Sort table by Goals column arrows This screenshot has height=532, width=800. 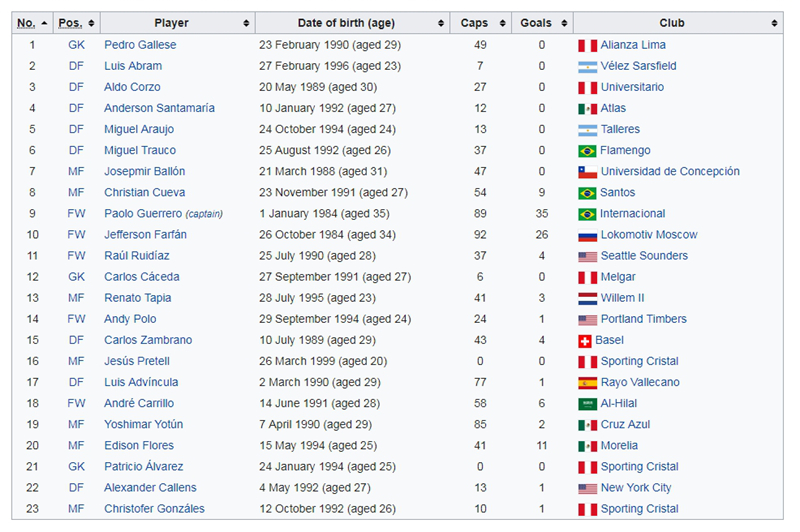point(564,23)
